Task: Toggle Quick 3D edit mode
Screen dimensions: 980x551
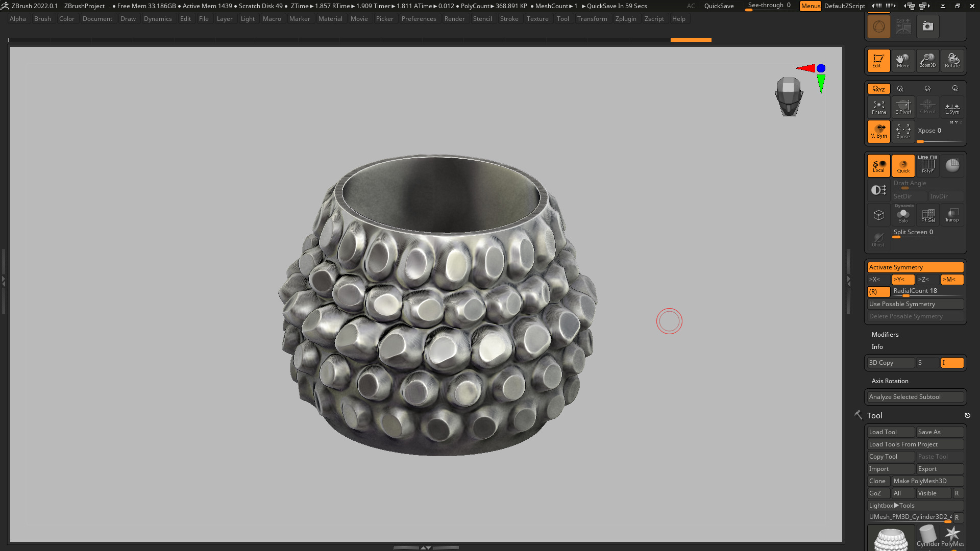Action: pyautogui.click(x=903, y=165)
